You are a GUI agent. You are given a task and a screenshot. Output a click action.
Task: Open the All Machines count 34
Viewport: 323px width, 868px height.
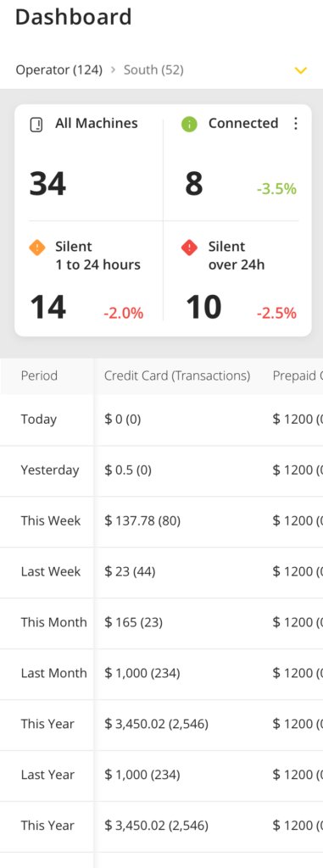pyautogui.click(x=47, y=184)
